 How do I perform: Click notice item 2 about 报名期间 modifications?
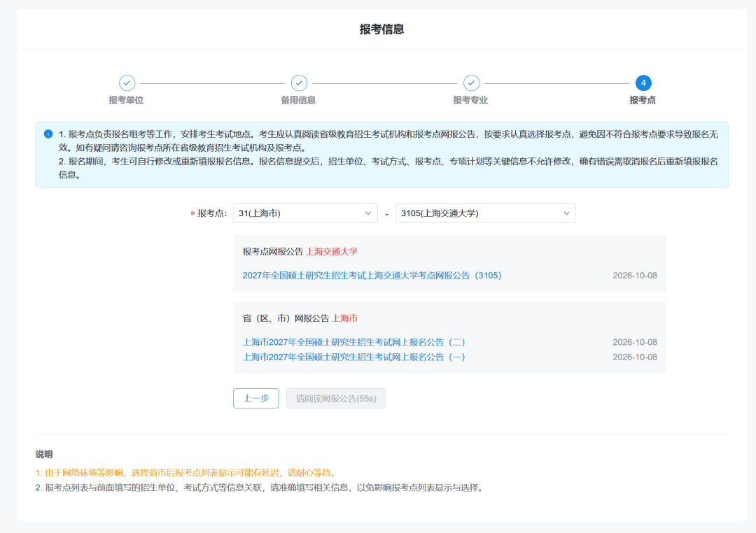pyautogui.click(x=388, y=168)
